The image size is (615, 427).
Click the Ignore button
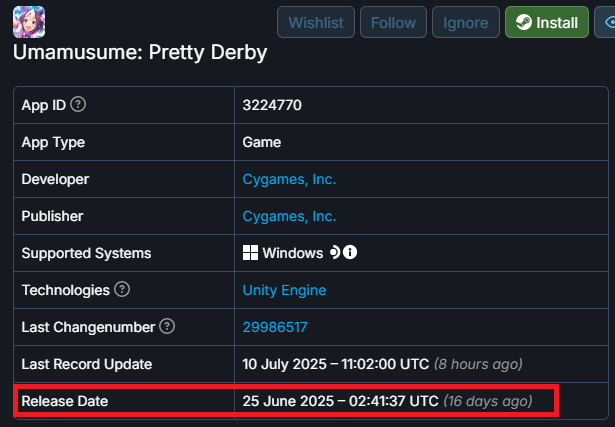(466, 22)
